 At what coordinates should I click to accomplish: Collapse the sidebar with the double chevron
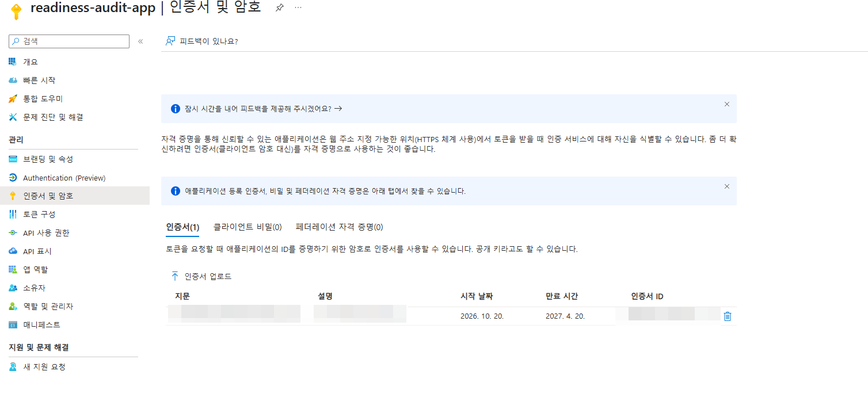(x=140, y=41)
